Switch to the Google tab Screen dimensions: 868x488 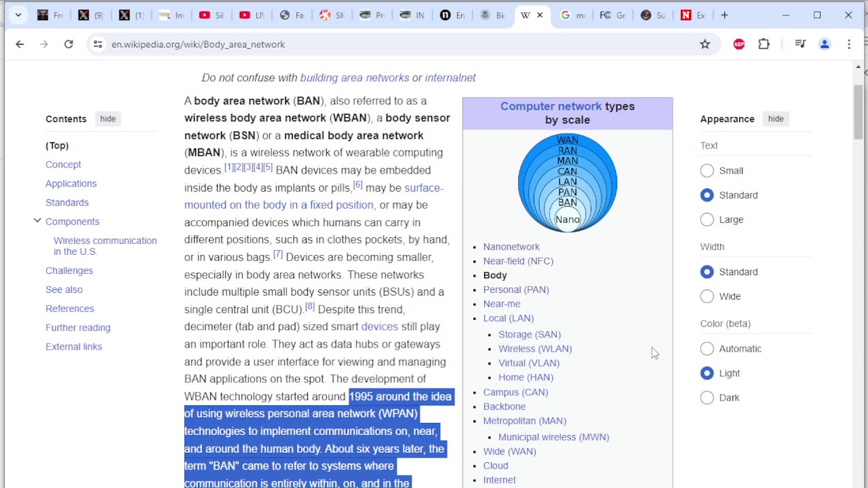572,15
